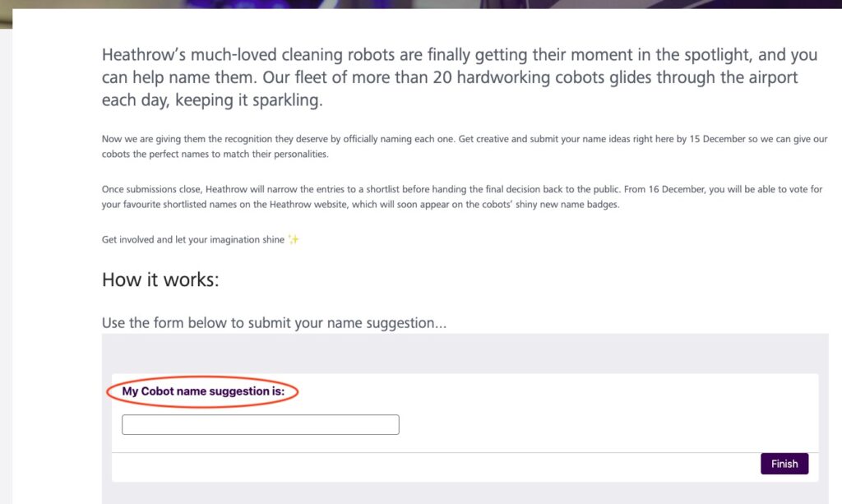Click the Cobot name suggestion text box

260,424
